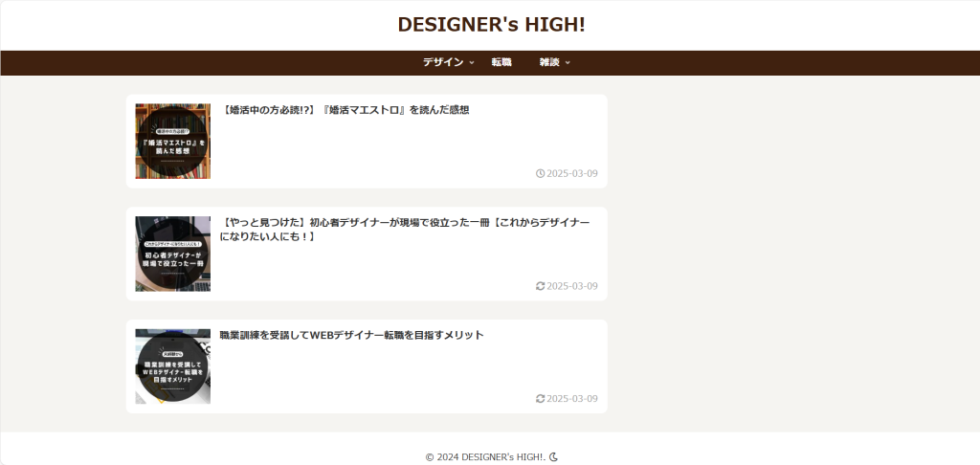Click the date on the 職業訓練 post
This screenshot has height=465, width=980.
572,398
